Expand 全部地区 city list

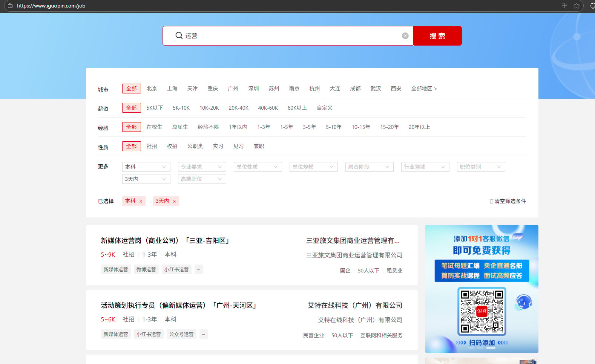[424, 89]
